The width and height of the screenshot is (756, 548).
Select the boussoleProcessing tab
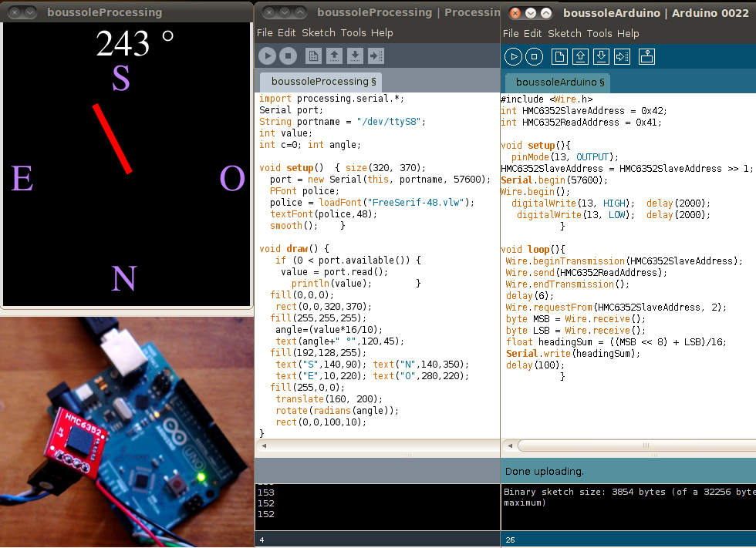pos(321,82)
